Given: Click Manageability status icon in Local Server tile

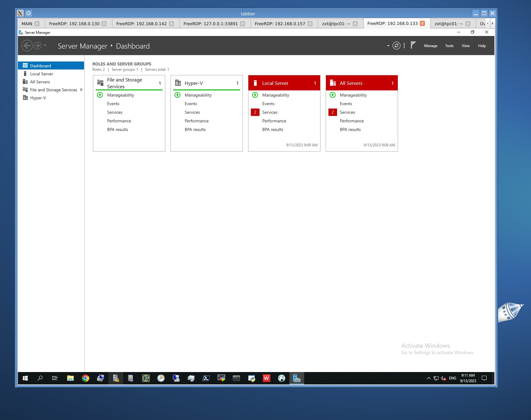Looking at the screenshot, I should (x=255, y=95).
